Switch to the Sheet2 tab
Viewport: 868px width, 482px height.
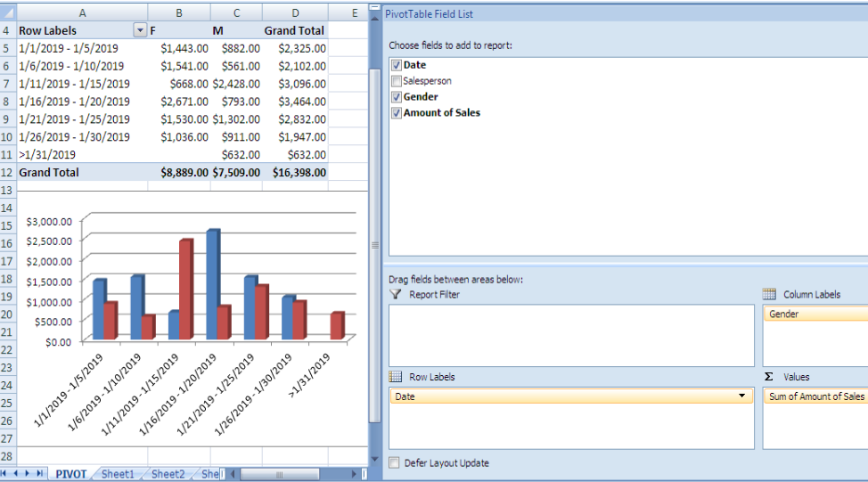tap(168, 474)
